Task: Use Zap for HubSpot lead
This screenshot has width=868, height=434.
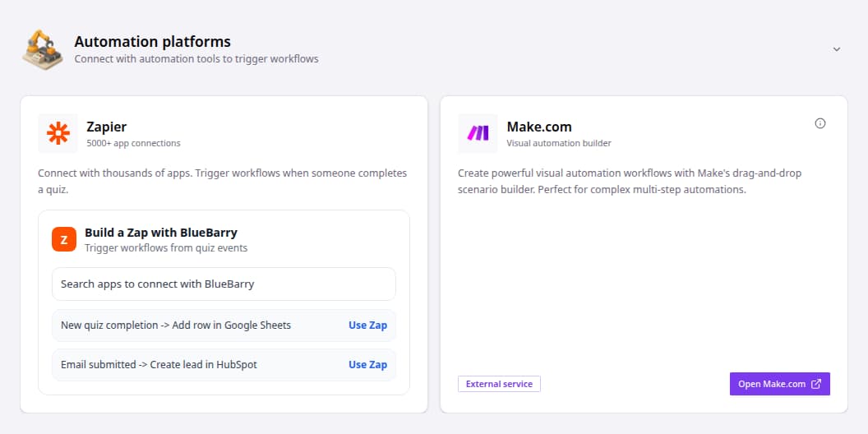Action: [x=367, y=365]
